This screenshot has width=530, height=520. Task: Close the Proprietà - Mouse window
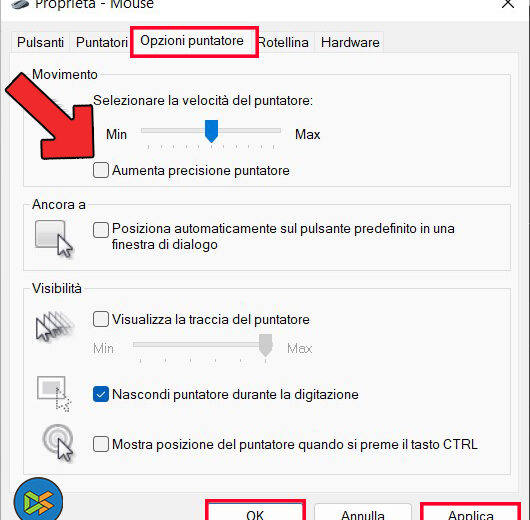coord(508,4)
